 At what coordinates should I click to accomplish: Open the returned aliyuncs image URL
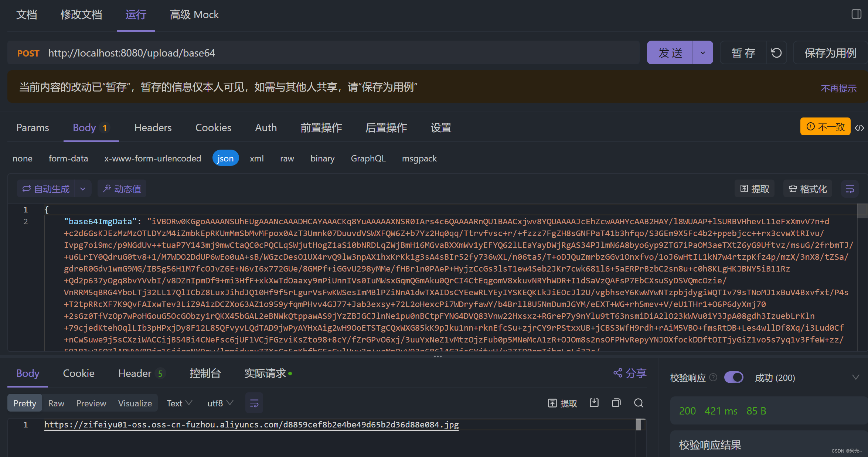click(x=251, y=424)
